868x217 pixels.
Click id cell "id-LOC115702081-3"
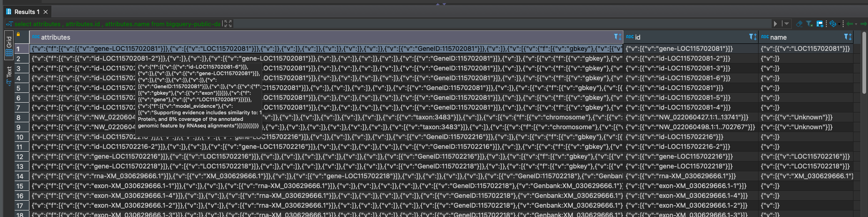[691, 68]
